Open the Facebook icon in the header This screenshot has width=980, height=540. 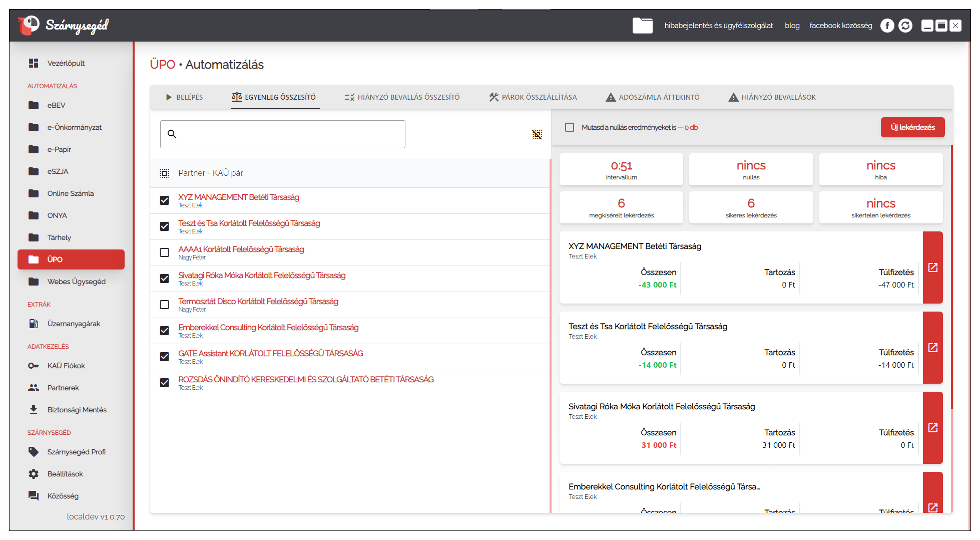887,26
